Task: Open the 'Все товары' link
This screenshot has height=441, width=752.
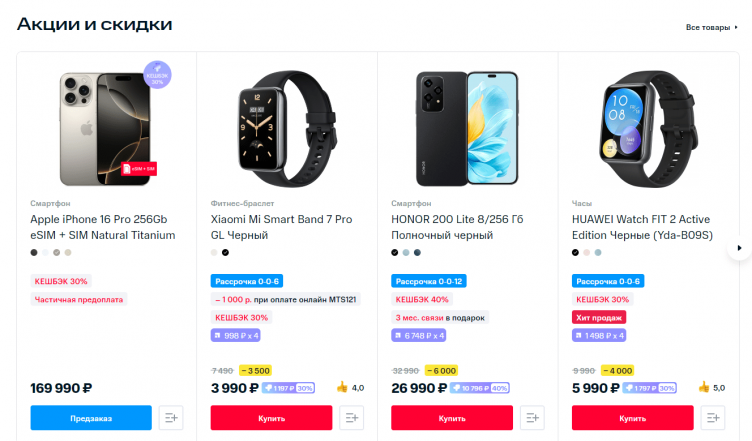Action: [709, 27]
